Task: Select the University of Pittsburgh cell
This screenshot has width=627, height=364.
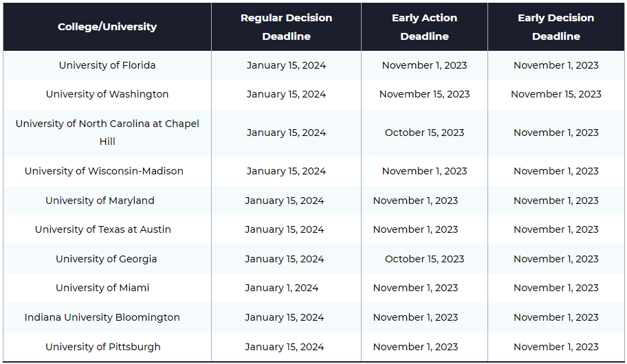Action: click(x=102, y=347)
